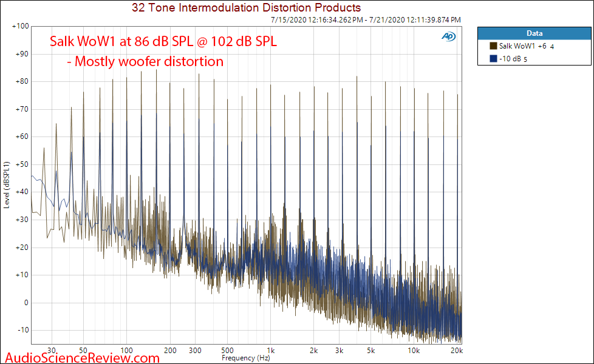The height and width of the screenshot is (364, 594).
Task: Click the '-10 dB' legend label
Action: [510, 59]
